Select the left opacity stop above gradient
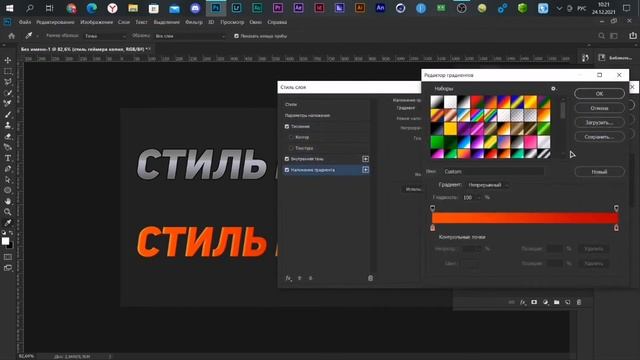Image resolution: width=640 pixels, height=360 pixels. pos(433,208)
